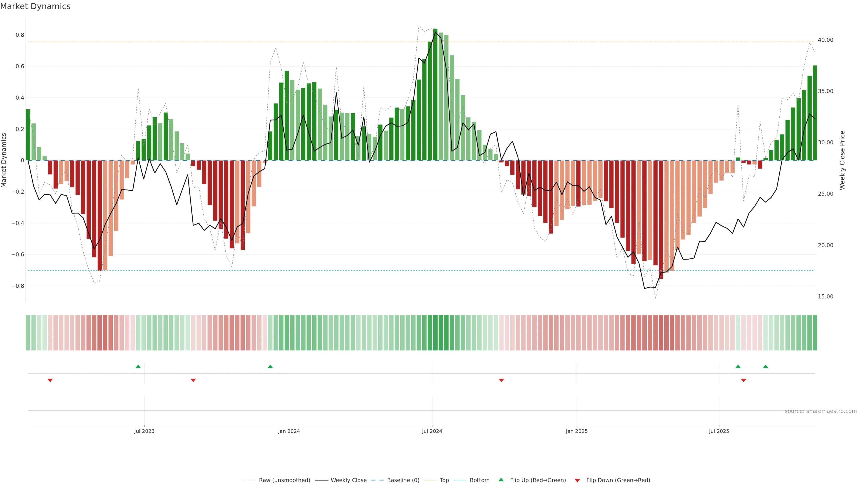
Task: Click the darkest green heatmap cell near Jul 2024
Action: click(x=435, y=333)
